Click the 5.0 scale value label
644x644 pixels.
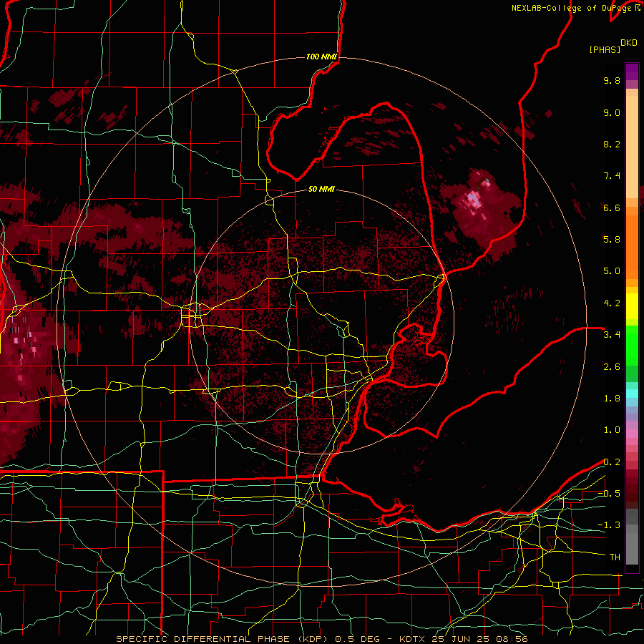pos(612,271)
